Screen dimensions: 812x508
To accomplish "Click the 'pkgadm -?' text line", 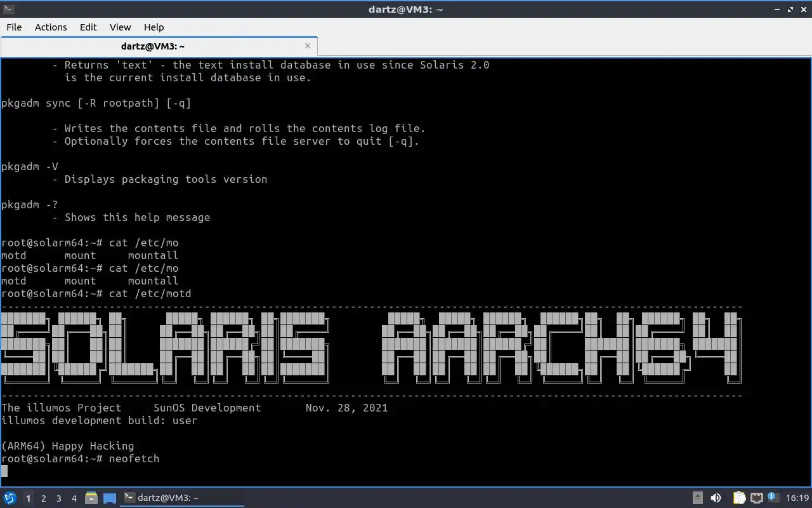I will 30,204.
